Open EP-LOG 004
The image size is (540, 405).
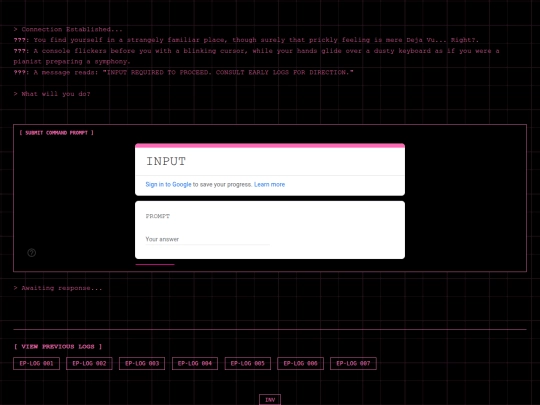(x=195, y=363)
